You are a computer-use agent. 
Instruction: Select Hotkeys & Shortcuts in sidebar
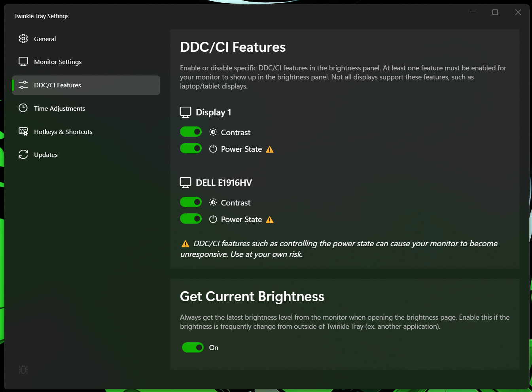63,132
